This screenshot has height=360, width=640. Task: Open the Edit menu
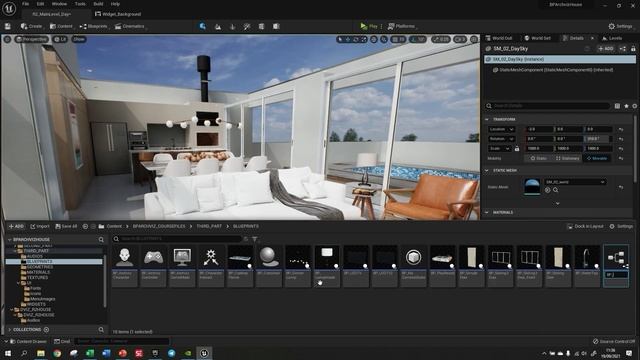coord(40,4)
